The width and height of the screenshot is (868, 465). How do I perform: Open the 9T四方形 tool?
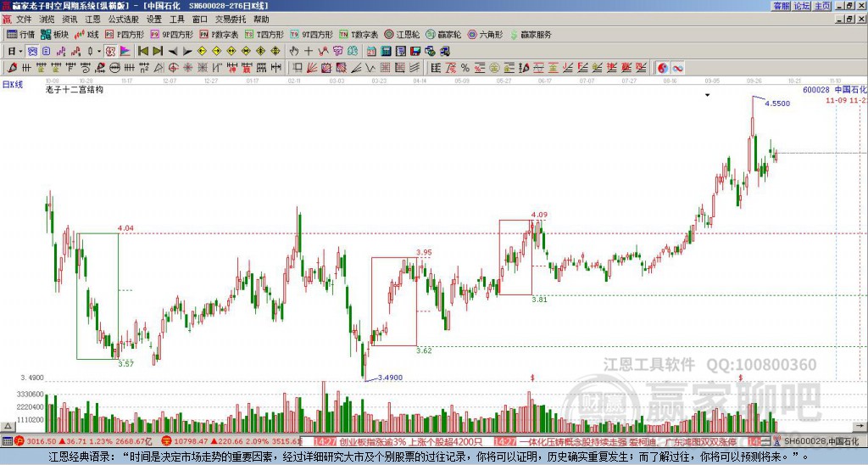click(x=311, y=34)
